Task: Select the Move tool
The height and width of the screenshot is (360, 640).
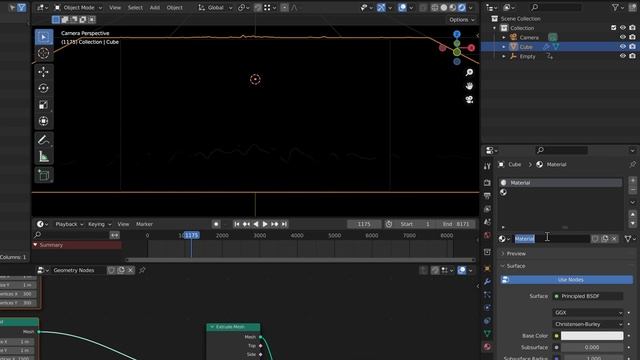Action: click(44, 72)
